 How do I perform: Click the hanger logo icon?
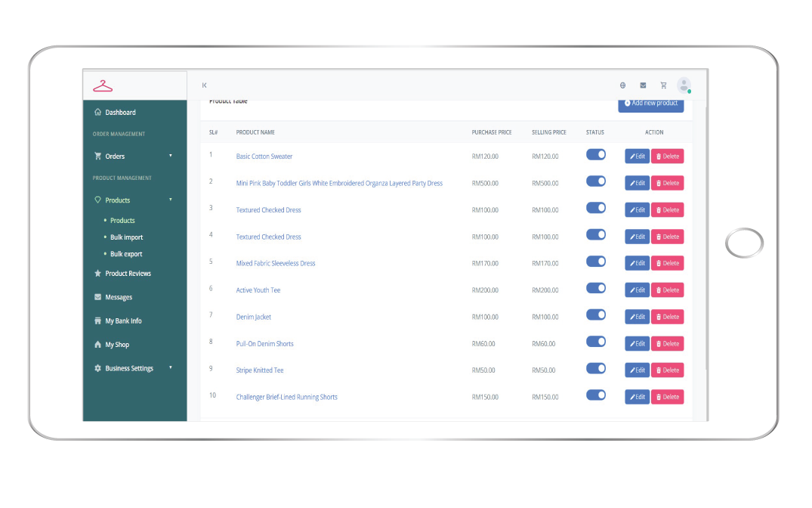[103, 86]
